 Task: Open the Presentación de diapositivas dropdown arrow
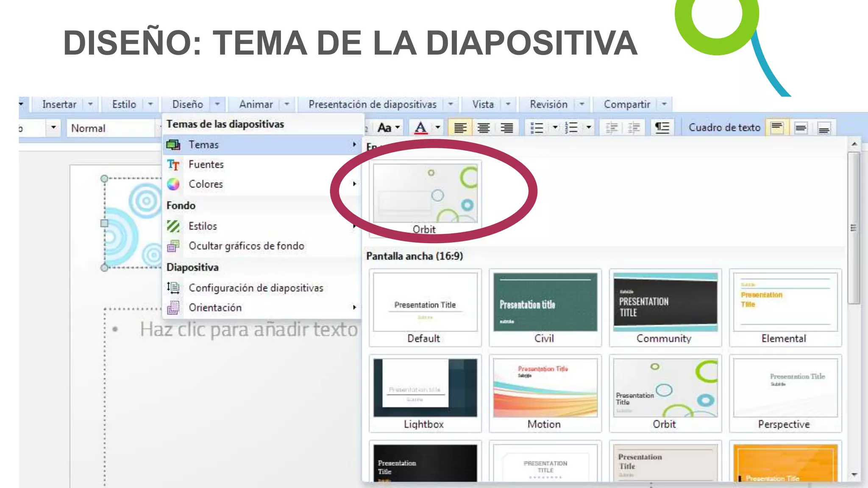coord(451,104)
